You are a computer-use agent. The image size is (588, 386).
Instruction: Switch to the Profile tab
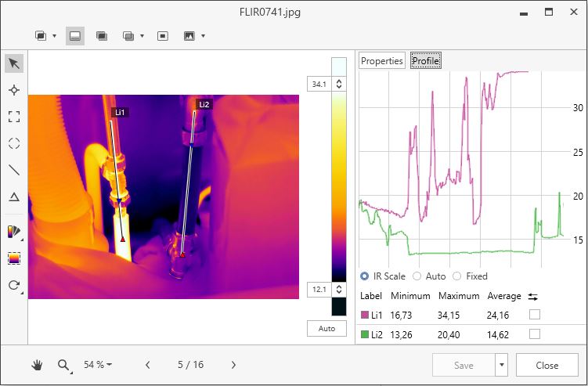(x=426, y=61)
